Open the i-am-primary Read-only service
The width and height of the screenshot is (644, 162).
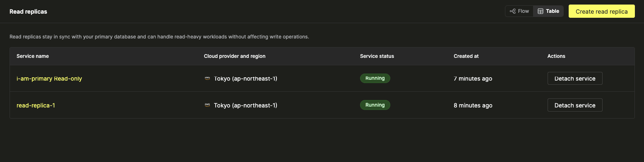click(x=49, y=79)
